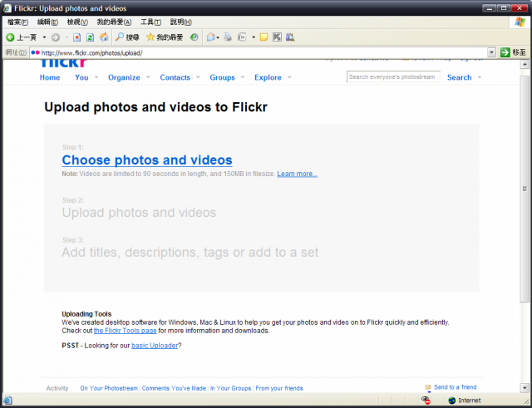Click the Windows flag logo in menu bar
Viewport: 532px width, 408px height.
tap(520, 22)
